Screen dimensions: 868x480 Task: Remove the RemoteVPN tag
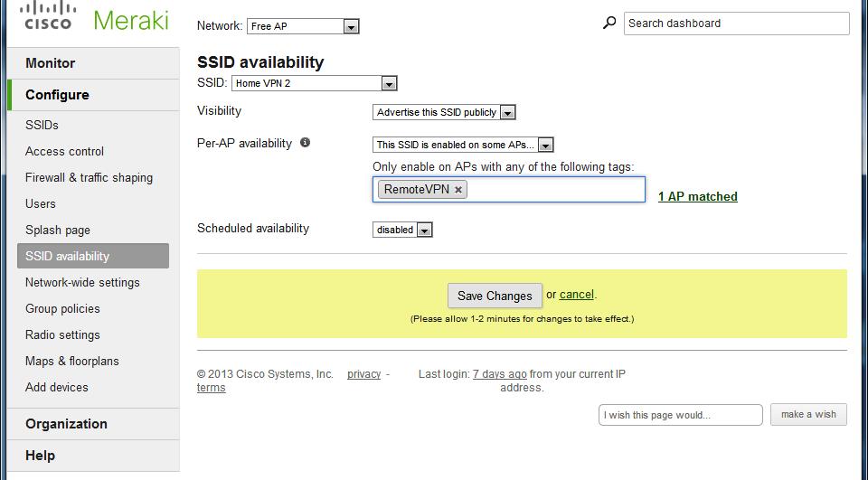tap(458, 190)
